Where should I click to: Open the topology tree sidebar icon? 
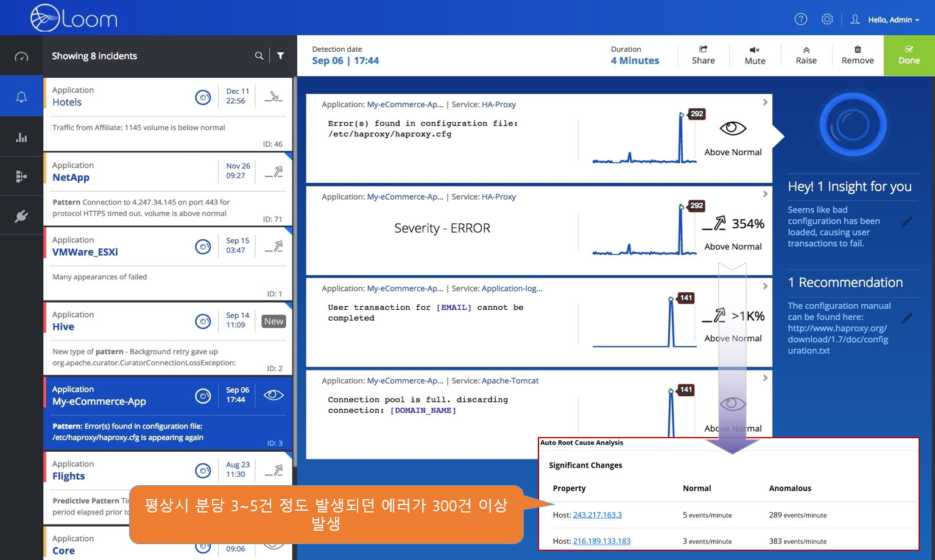click(x=21, y=177)
